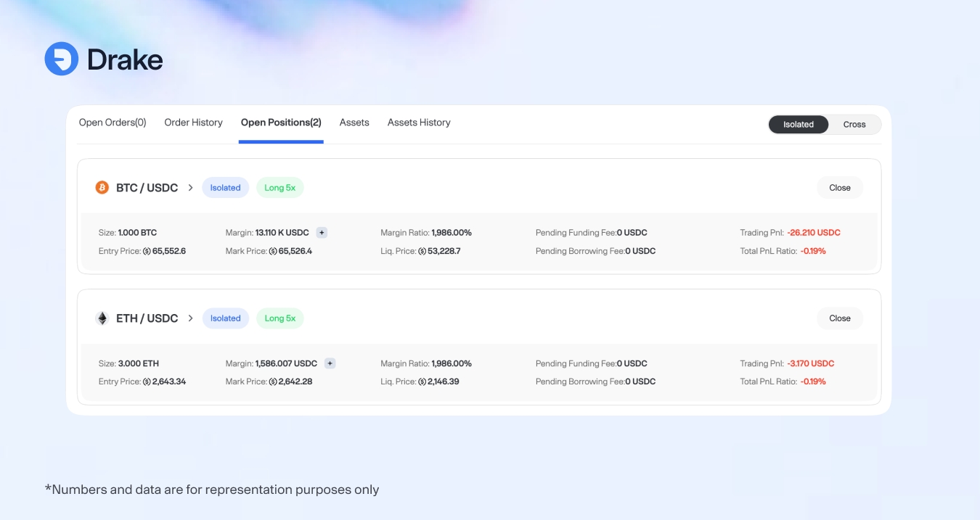This screenshot has width=980, height=520.
Task: Close the BTC / USDC position
Action: coord(839,188)
